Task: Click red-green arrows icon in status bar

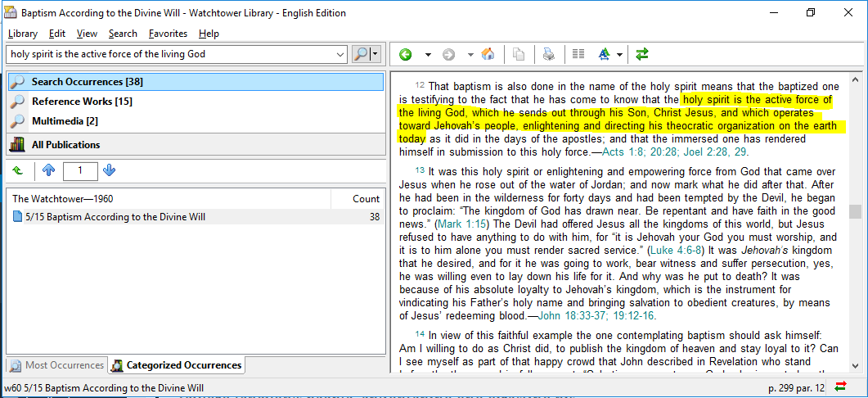Action: coord(840,387)
